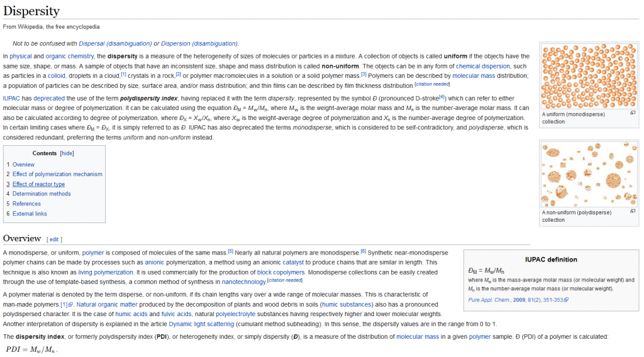The width and height of the screenshot is (644, 357).
Task: Click the Dispersity page title
Action: pos(31,11)
